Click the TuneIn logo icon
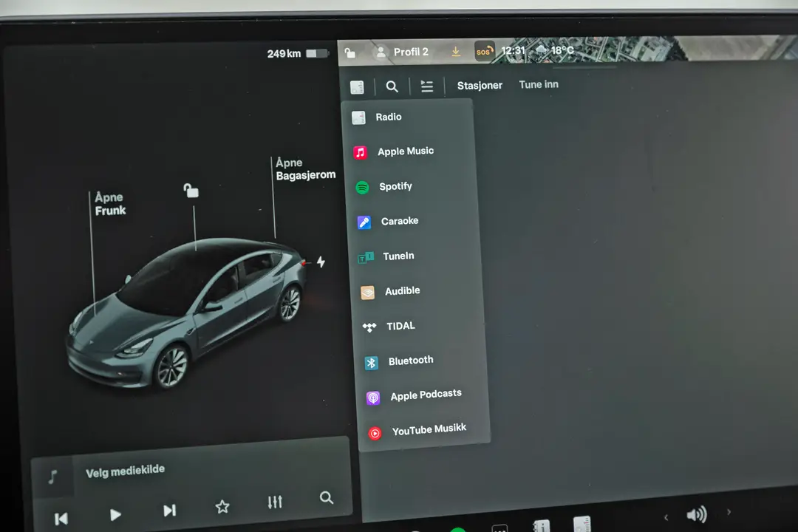The width and height of the screenshot is (798, 532). 366,258
